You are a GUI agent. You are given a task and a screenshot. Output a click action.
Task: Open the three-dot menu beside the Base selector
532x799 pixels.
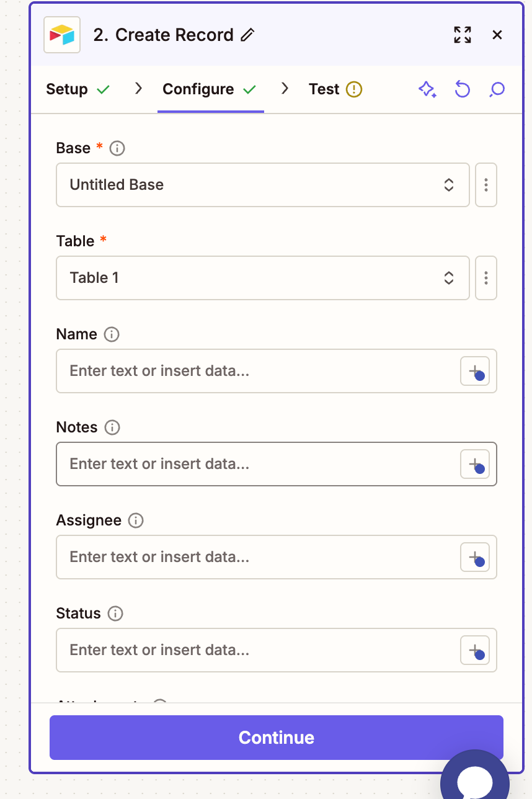coord(486,185)
